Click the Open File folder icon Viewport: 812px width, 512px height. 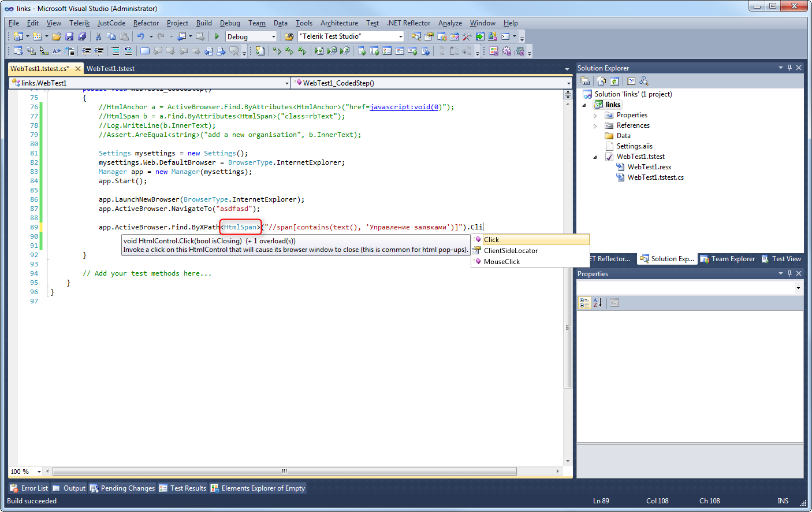[57, 36]
